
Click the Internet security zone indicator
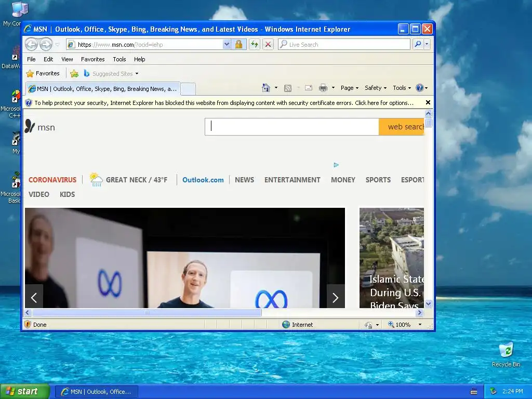pos(298,325)
